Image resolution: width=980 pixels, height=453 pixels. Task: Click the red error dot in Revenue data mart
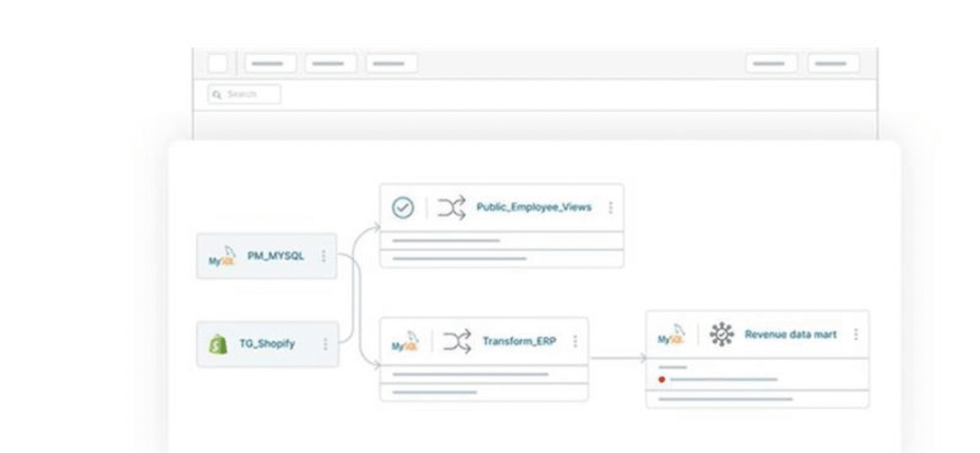point(661,379)
